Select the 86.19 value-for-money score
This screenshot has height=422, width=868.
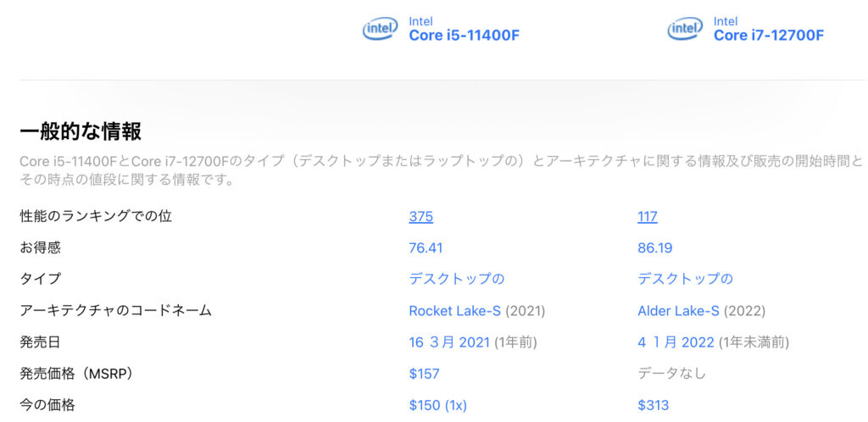click(655, 248)
